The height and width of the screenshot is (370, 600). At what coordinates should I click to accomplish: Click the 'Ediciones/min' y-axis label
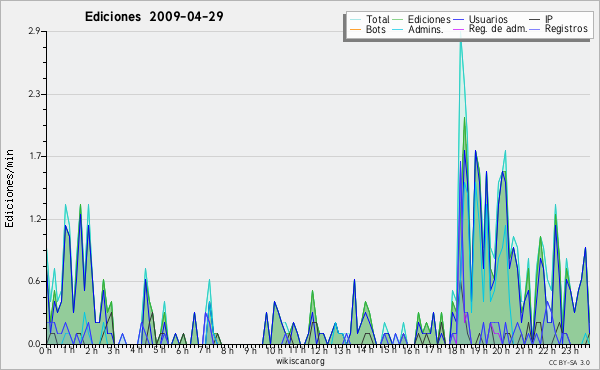(9, 188)
